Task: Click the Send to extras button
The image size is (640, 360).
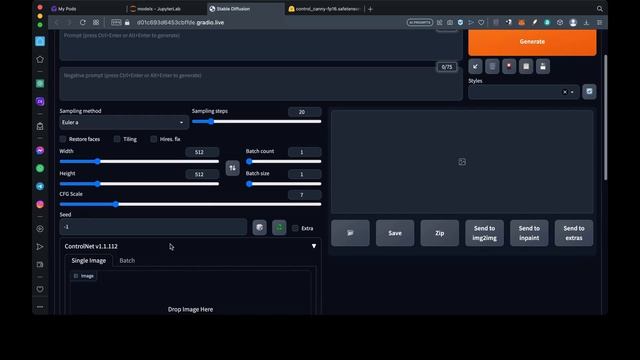Action: click(x=574, y=233)
